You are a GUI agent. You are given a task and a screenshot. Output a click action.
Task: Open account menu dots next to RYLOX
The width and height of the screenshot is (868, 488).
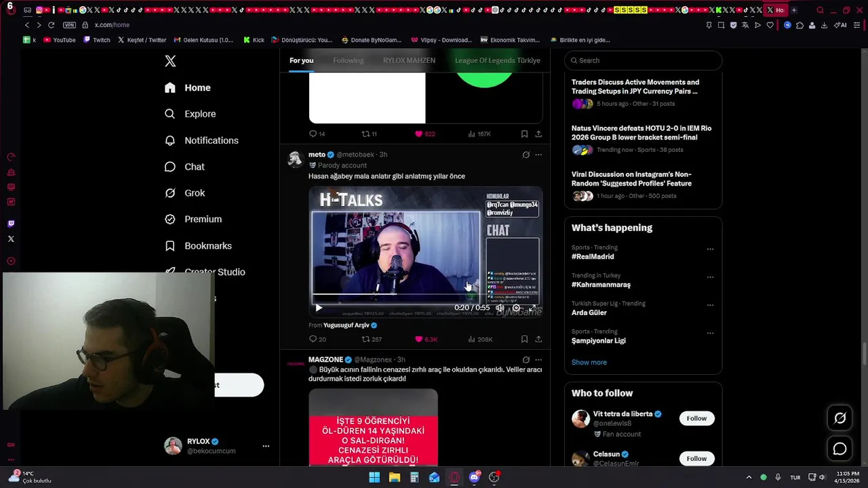coord(266,446)
